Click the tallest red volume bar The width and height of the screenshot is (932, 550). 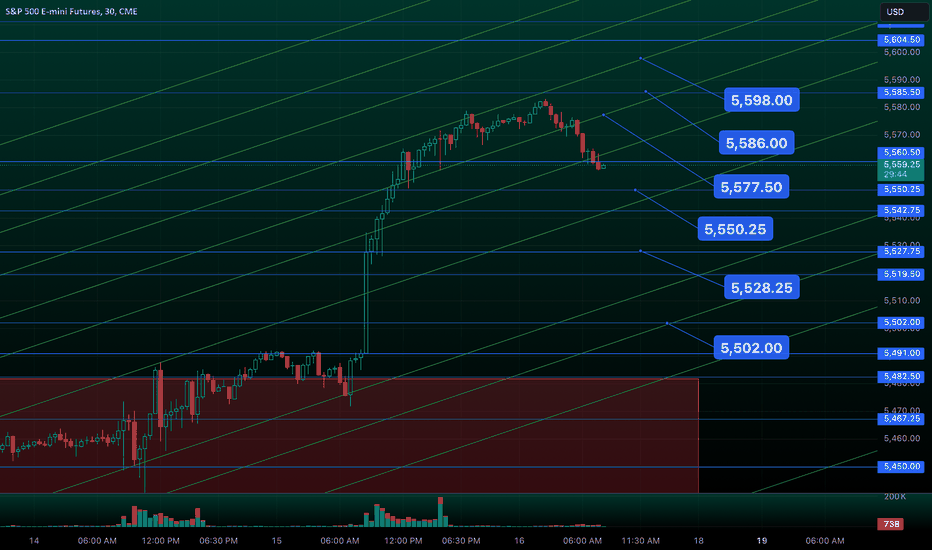click(440, 511)
